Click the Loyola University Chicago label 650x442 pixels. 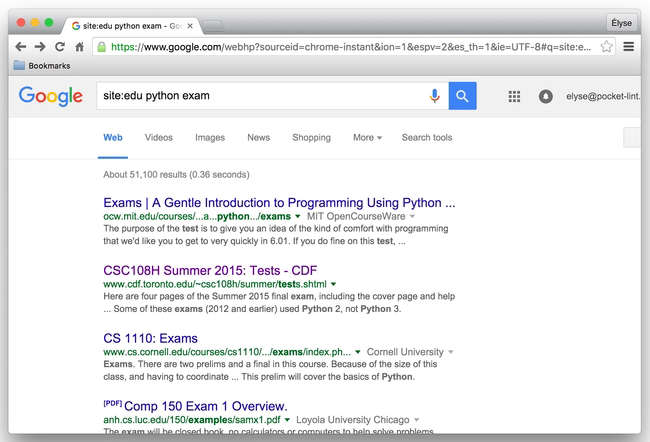point(353,420)
